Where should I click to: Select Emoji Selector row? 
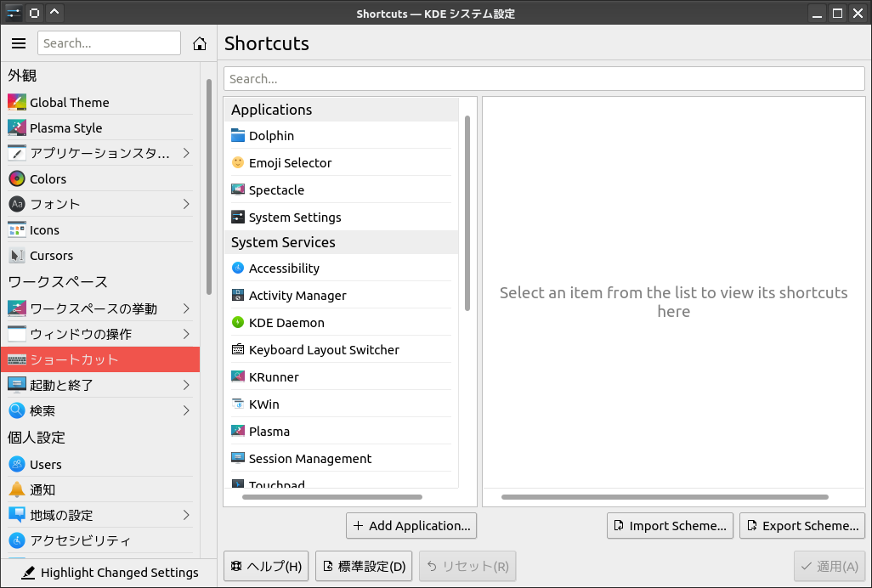(342, 163)
